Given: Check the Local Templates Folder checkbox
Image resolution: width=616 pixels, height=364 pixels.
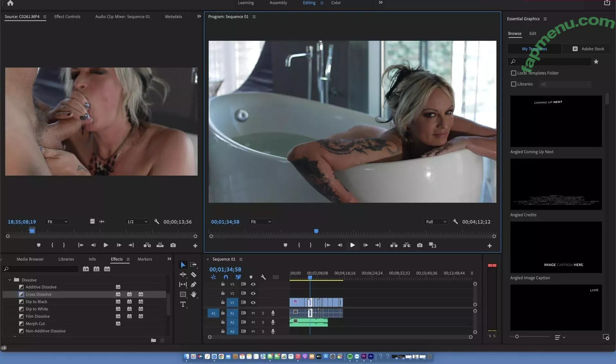Looking at the screenshot, I should tap(513, 73).
